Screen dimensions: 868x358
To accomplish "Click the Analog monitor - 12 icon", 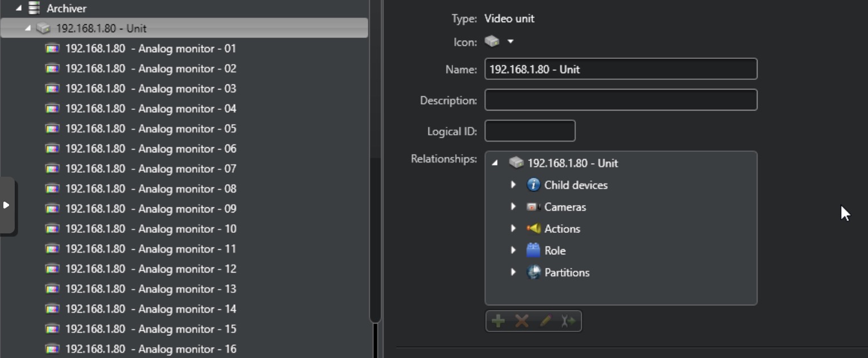I will [52, 268].
